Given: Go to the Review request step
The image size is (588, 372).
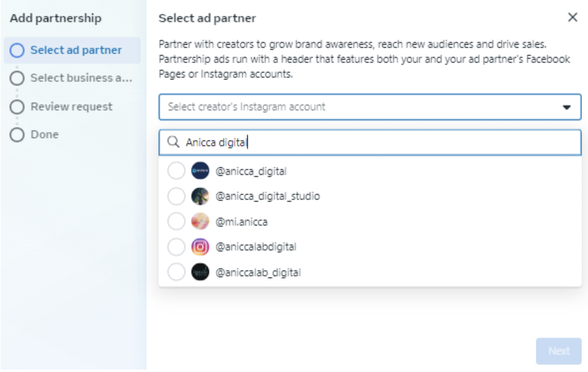Looking at the screenshot, I should pos(71,107).
